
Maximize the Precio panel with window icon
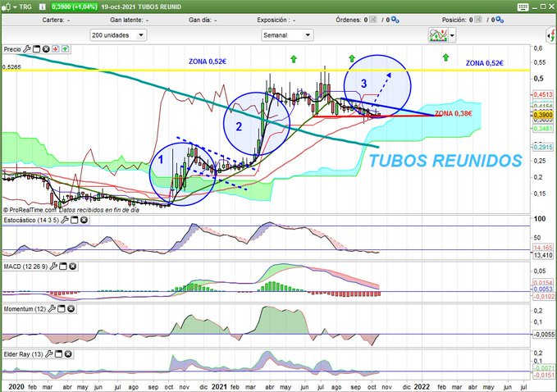36,49
